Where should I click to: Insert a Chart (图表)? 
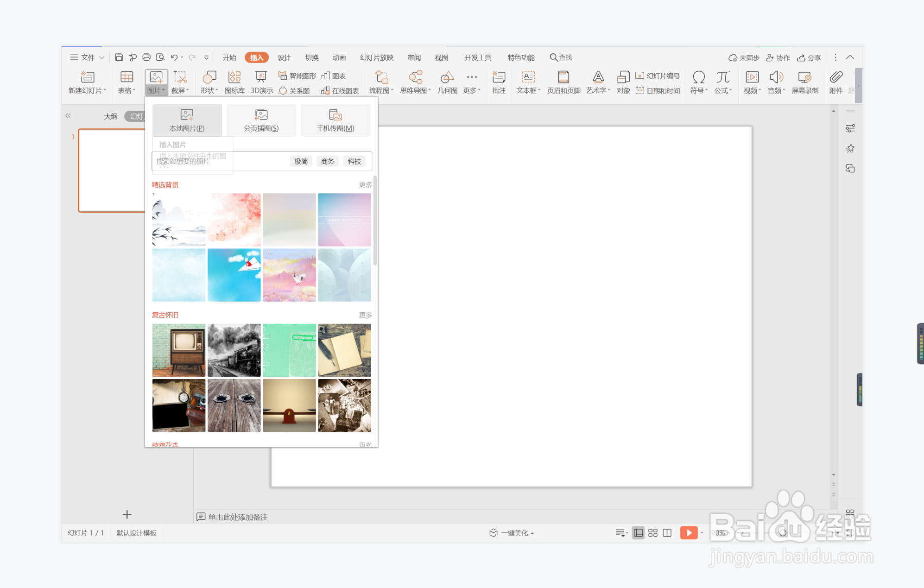pos(334,76)
